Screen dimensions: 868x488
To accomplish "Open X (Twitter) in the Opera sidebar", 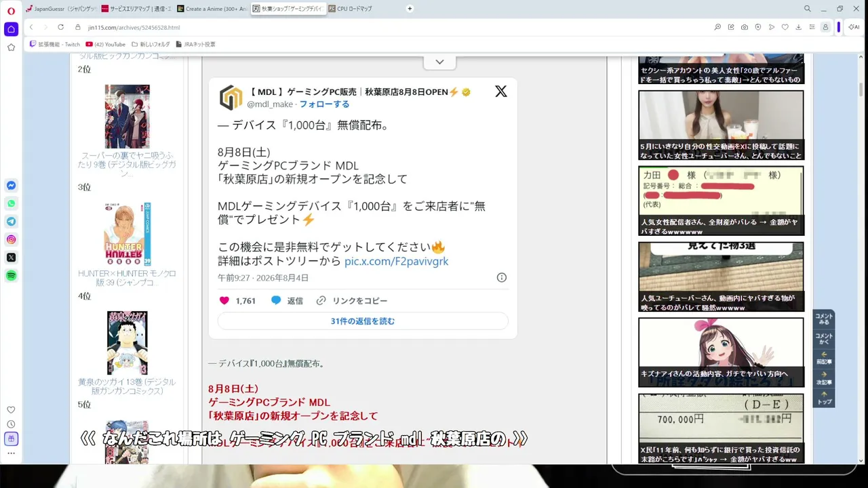I will pos(11,258).
